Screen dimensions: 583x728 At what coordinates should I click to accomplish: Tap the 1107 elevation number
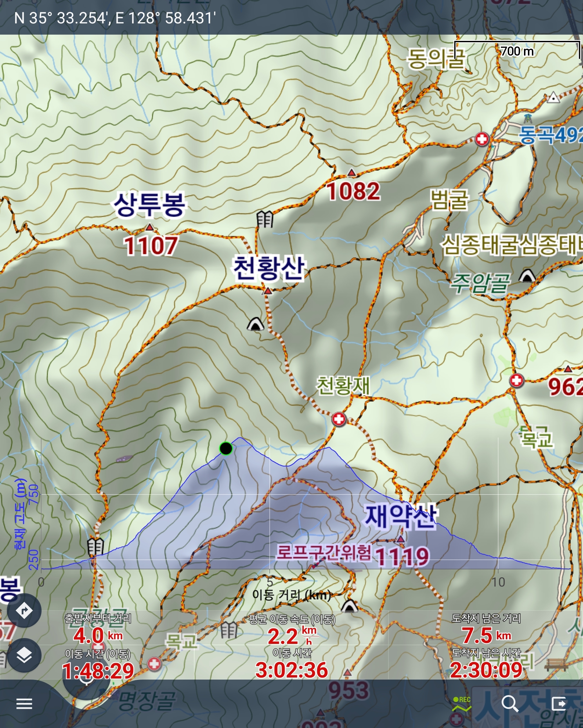pyautogui.click(x=151, y=246)
